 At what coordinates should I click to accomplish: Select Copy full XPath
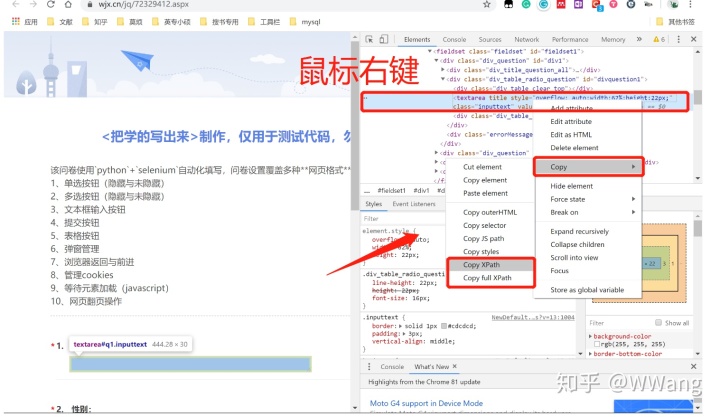(490, 278)
